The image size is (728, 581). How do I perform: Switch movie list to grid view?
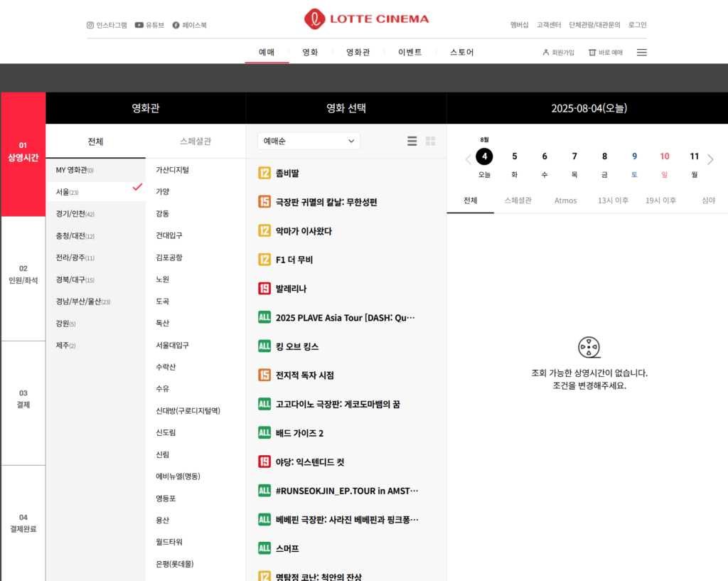(430, 141)
